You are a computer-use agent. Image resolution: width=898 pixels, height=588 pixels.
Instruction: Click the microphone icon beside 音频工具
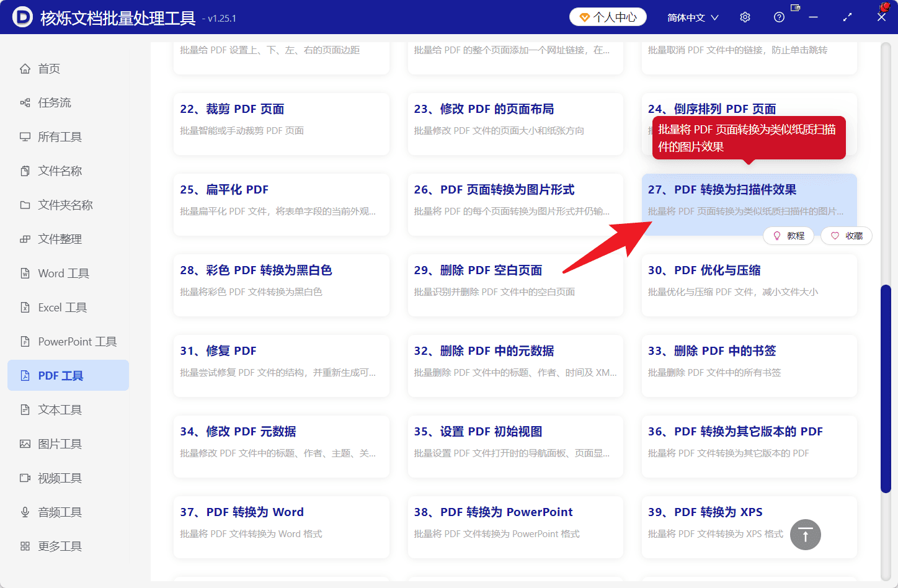click(25, 512)
